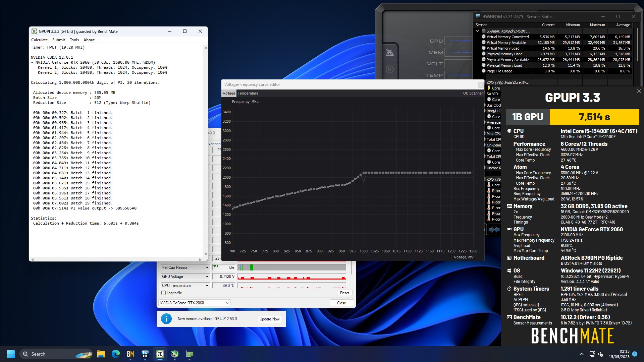Click Physical Memory Available sensor icon

tap(484, 59)
